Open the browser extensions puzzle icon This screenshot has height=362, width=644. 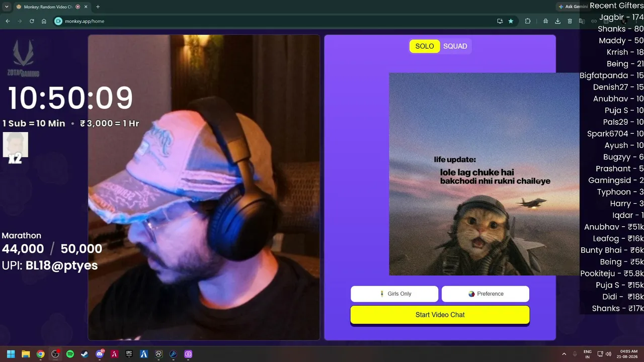point(528,21)
